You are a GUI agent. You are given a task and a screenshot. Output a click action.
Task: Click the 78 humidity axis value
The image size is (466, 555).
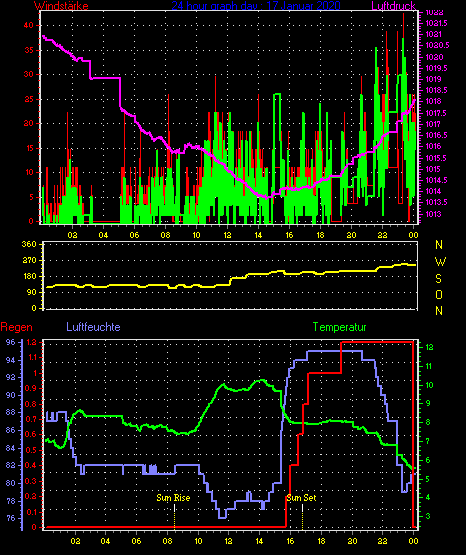[11, 501]
